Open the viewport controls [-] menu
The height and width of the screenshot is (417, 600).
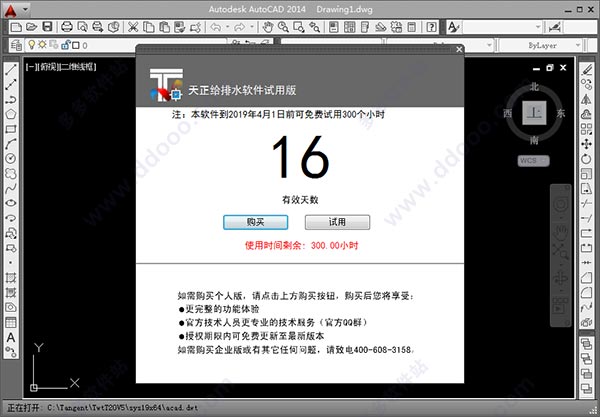pos(31,66)
